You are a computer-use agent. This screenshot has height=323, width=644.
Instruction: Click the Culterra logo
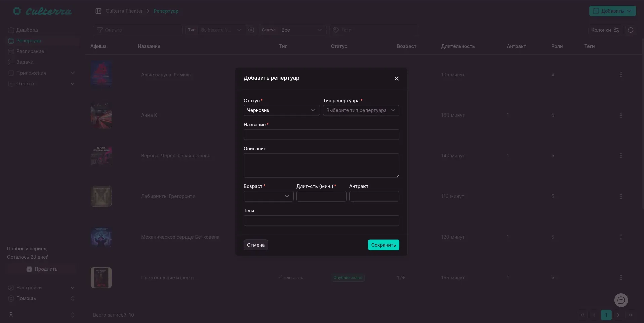pos(42,11)
